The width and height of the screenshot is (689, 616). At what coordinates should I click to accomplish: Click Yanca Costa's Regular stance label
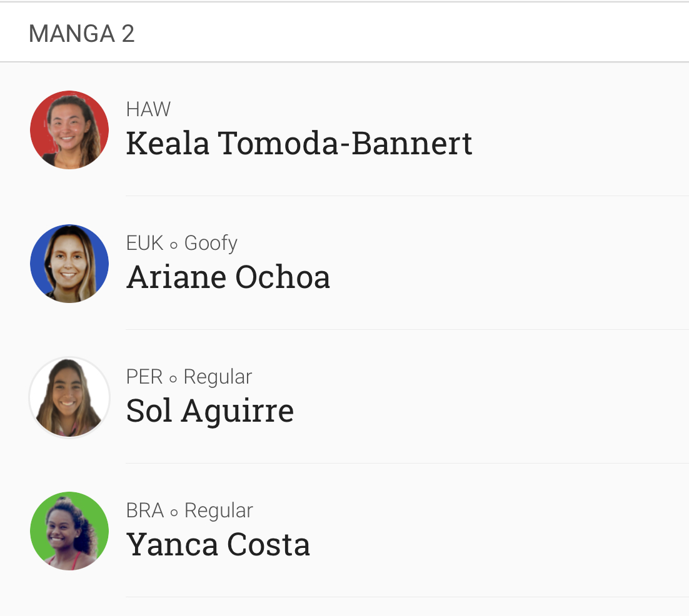pos(218,511)
